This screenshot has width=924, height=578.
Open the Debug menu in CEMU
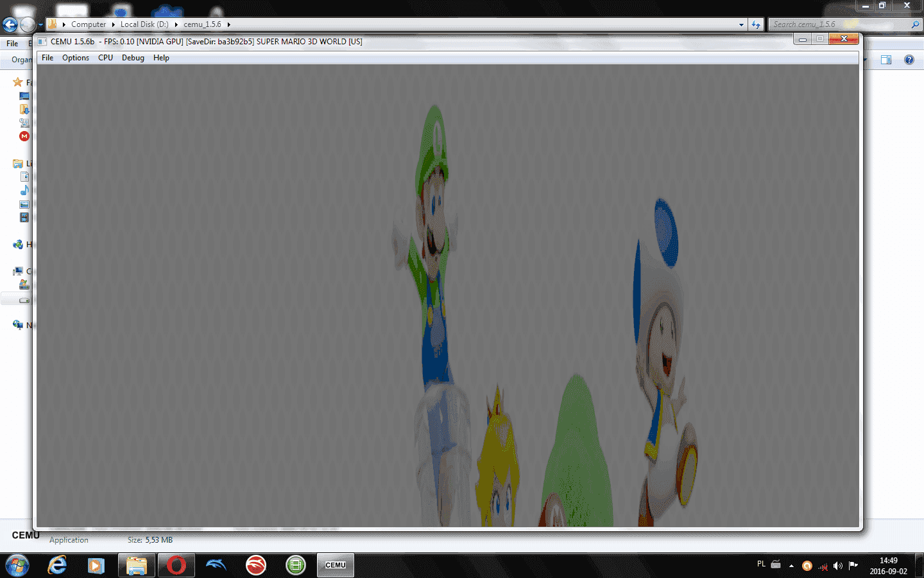[x=133, y=58]
